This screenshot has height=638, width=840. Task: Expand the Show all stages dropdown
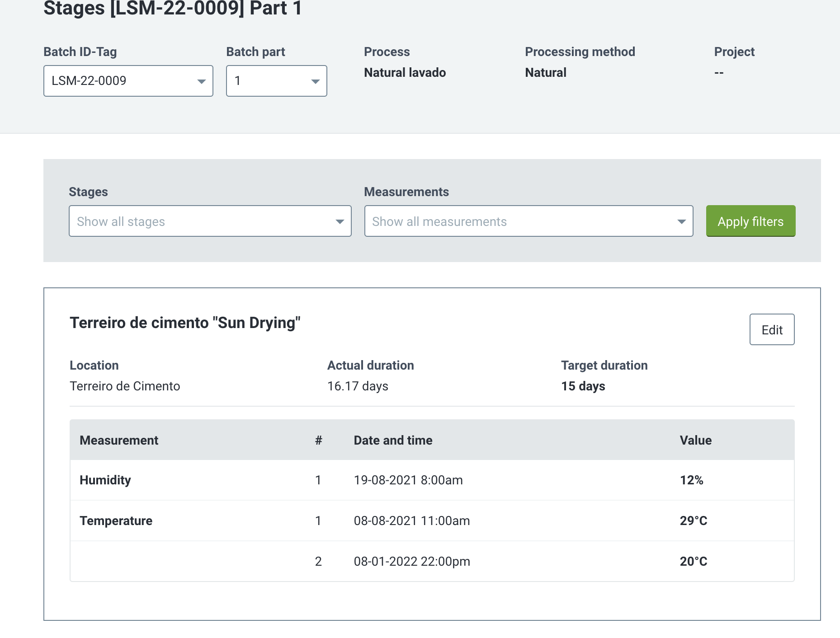coord(210,221)
